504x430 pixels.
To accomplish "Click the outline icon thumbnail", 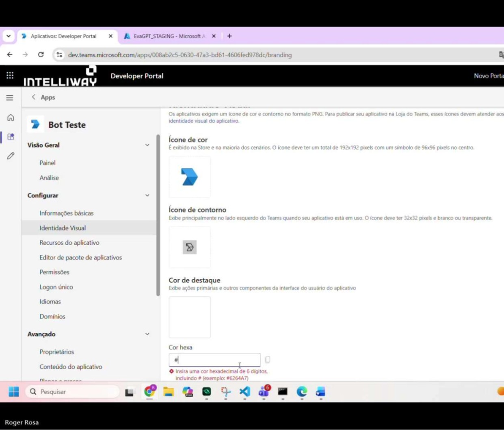I will 190,247.
